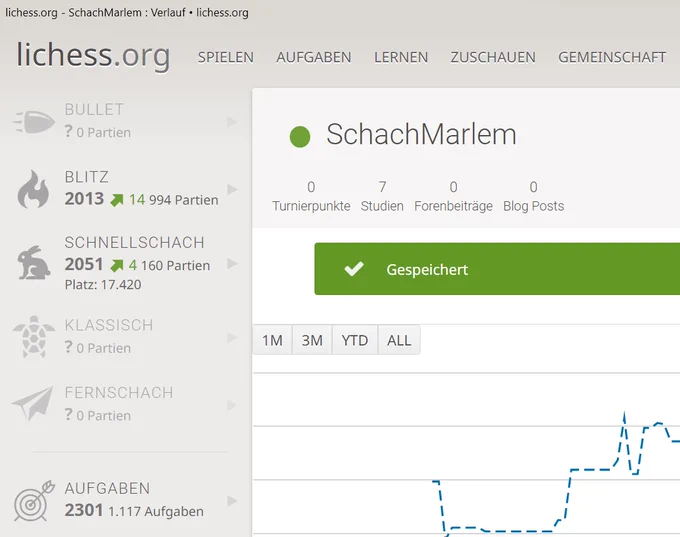Click the Bullet icon in the sidebar

pos(34,121)
